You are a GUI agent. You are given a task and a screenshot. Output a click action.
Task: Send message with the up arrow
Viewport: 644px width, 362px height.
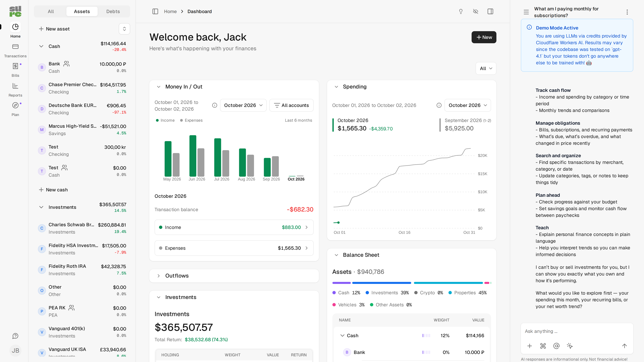point(624,346)
